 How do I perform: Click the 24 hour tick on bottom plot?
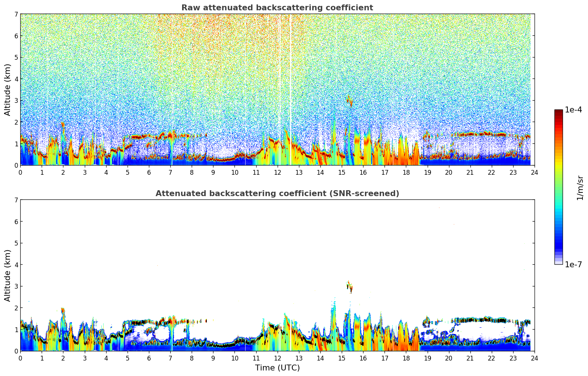pyautogui.click(x=535, y=358)
